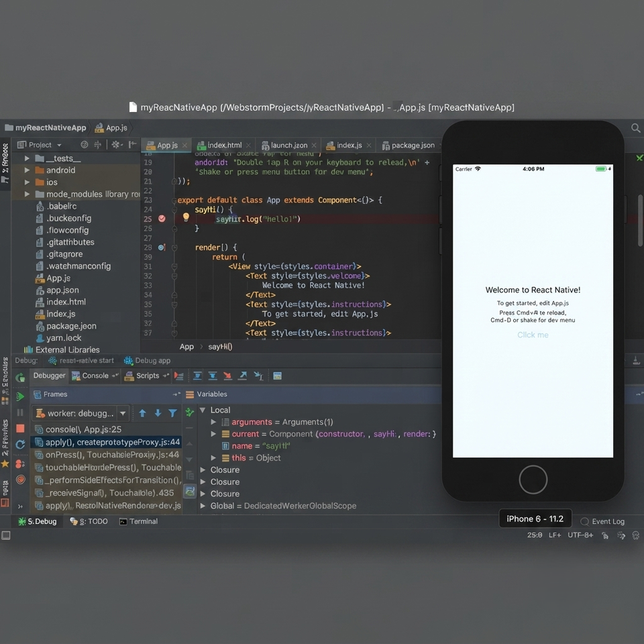Click the Step Into icon
Viewport: 644px width, 644px height.
pos(213,376)
